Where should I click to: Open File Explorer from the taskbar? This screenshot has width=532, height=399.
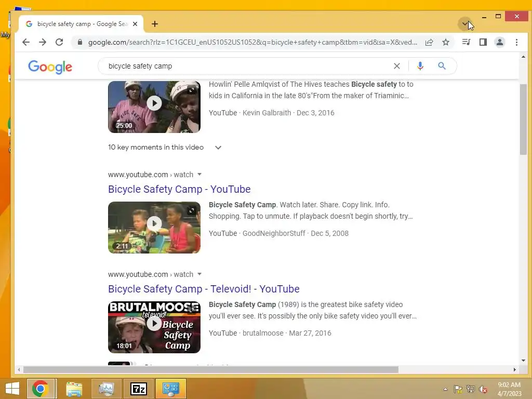click(x=74, y=389)
